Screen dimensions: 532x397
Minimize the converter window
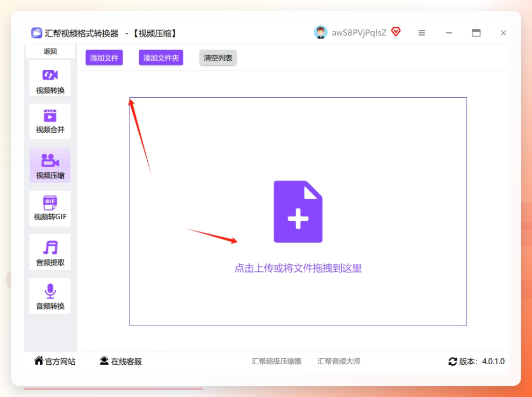tap(449, 33)
